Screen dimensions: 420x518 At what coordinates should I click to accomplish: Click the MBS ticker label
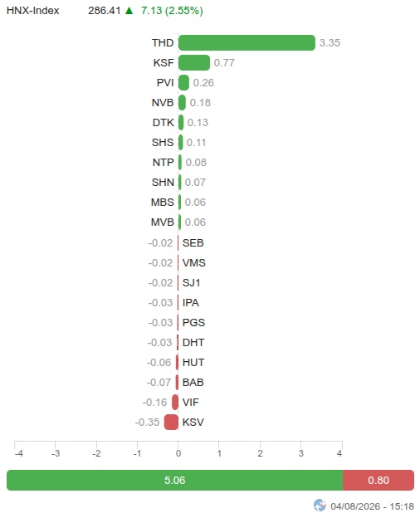(x=162, y=203)
